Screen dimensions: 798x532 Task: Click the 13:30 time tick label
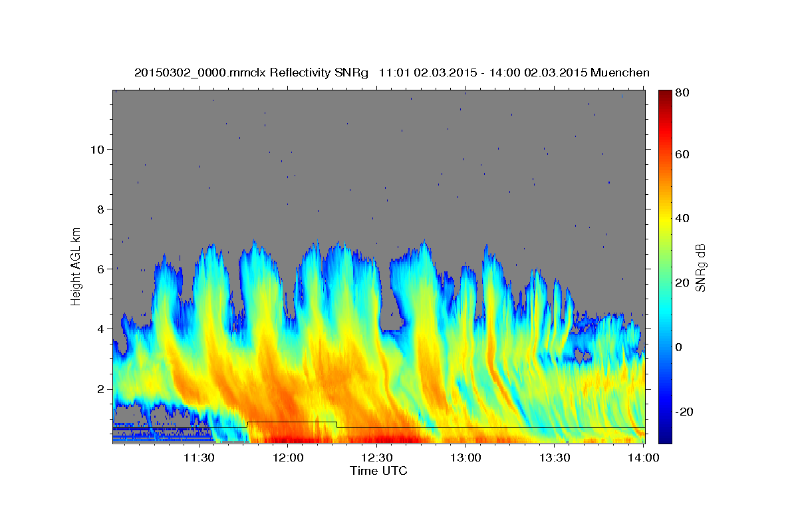click(555, 458)
